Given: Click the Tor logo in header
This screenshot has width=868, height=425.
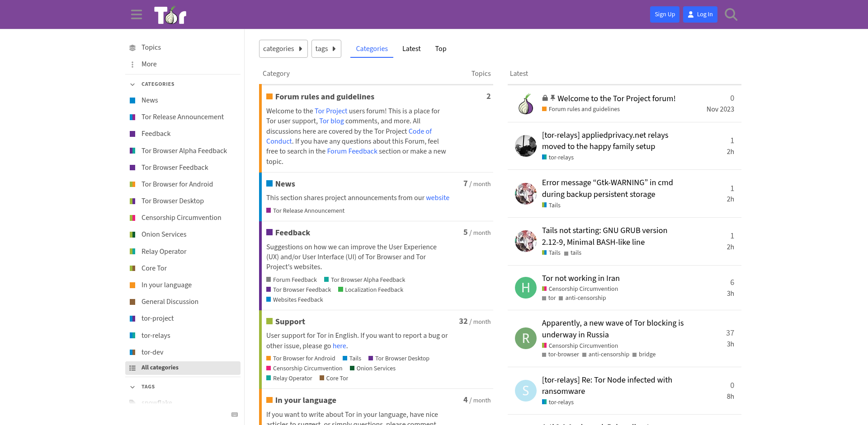Looking at the screenshot, I should [170, 15].
